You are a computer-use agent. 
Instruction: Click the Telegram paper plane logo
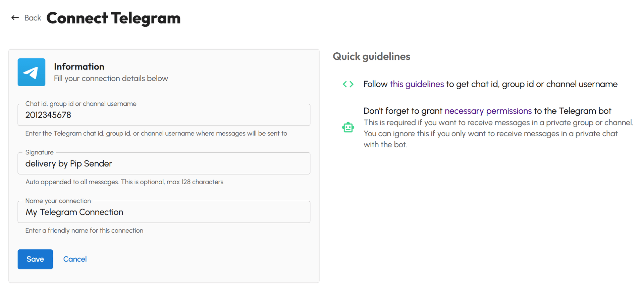pos(32,72)
